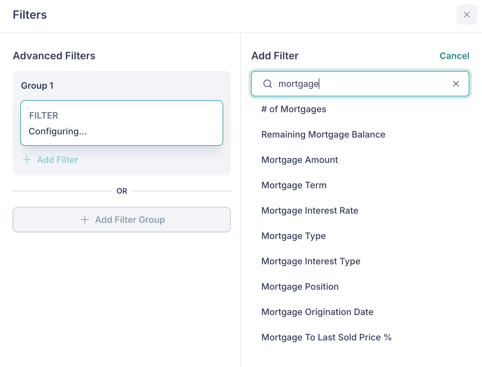The image size is (482, 367).
Task: Select the Mortgage Type filter
Action: click(293, 236)
